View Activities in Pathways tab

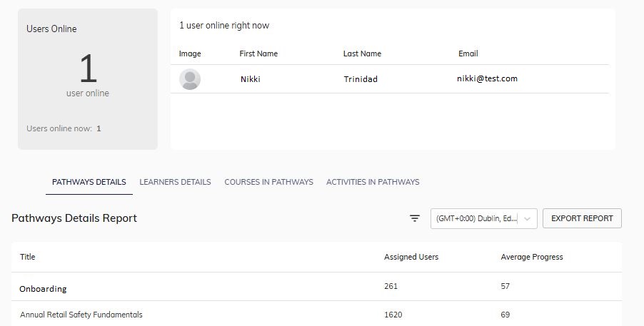point(373,182)
